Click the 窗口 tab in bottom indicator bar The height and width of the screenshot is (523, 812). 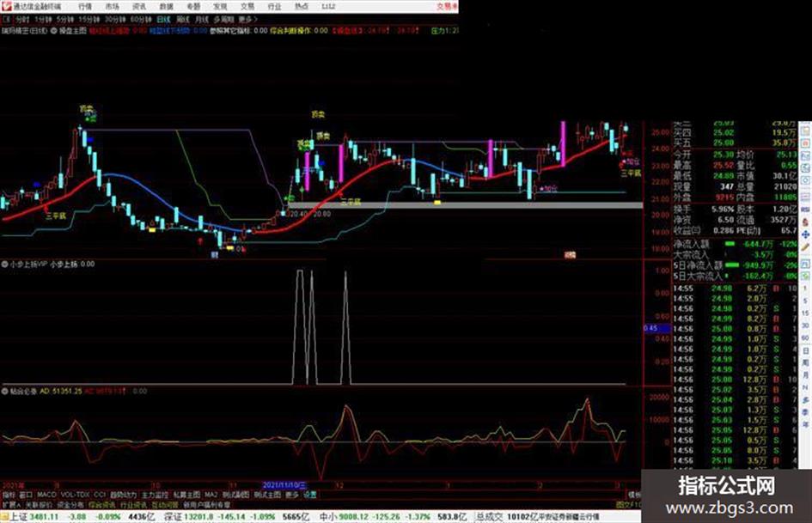[x=26, y=495]
